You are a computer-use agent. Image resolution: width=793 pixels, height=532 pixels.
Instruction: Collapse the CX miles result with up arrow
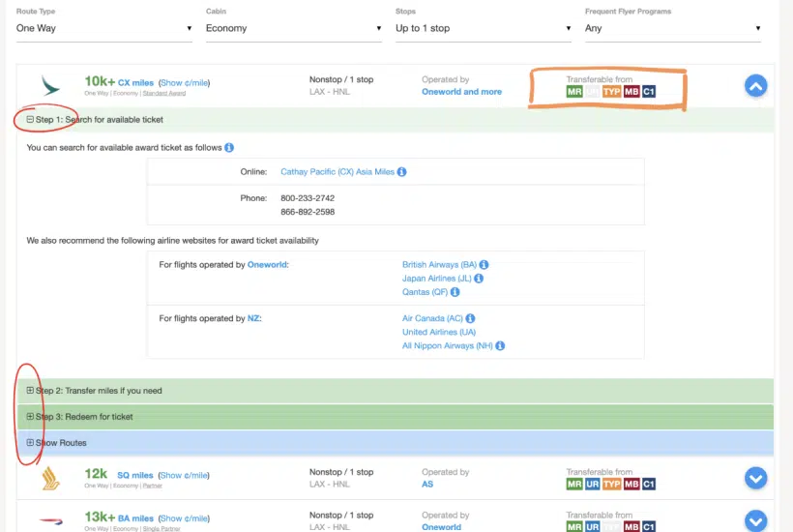pos(755,86)
